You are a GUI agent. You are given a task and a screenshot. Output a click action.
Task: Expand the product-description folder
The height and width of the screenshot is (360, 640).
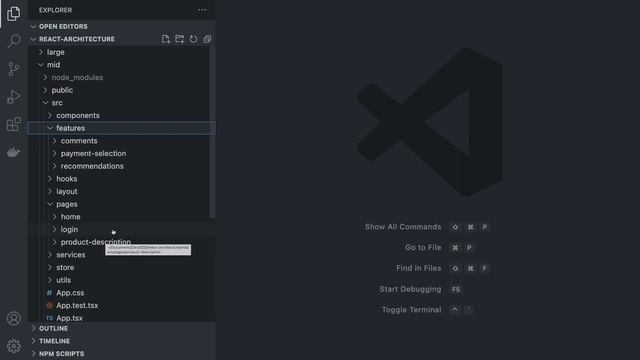click(x=121, y=242)
